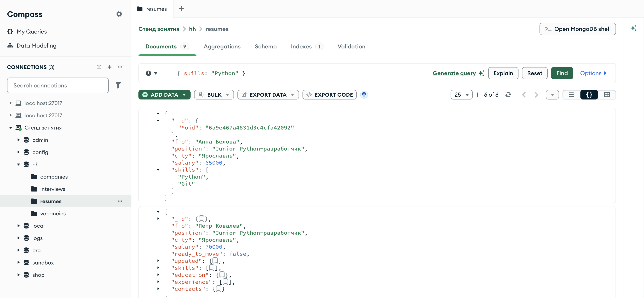Open new tab plus icon
The height and width of the screenshot is (298, 644).
coord(181,9)
